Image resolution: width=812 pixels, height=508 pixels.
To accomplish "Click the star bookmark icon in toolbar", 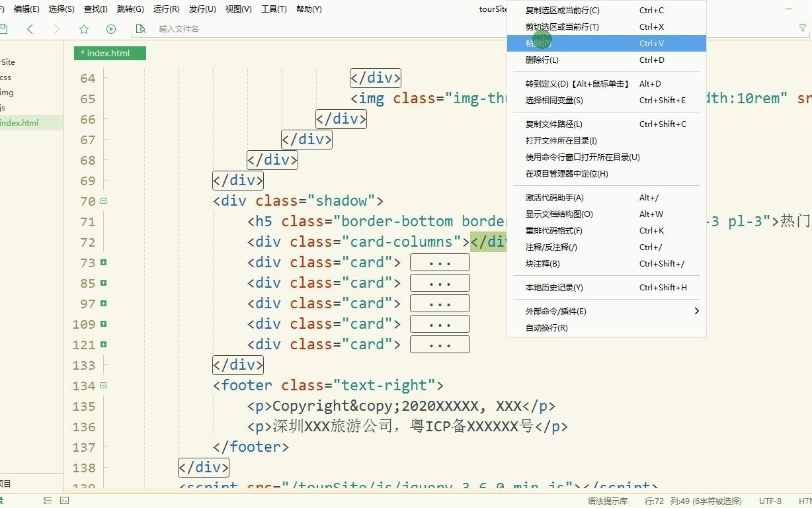I will tap(83, 29).
